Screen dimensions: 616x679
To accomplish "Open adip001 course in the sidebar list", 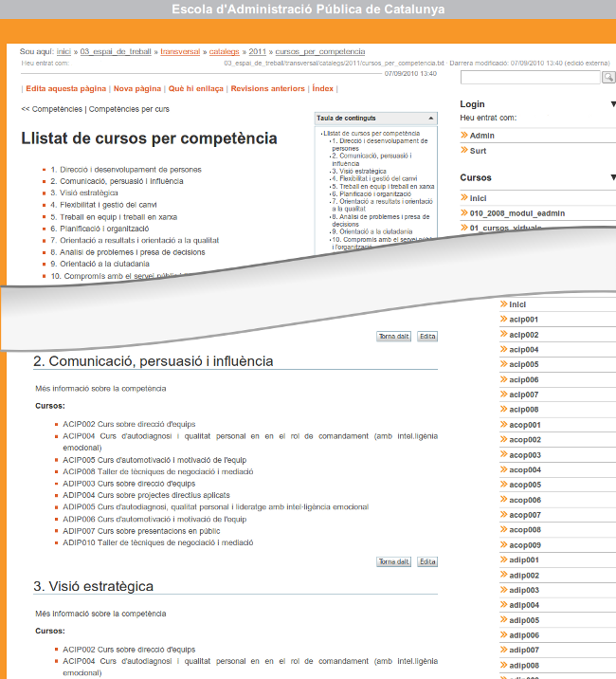I will [524, 560].
